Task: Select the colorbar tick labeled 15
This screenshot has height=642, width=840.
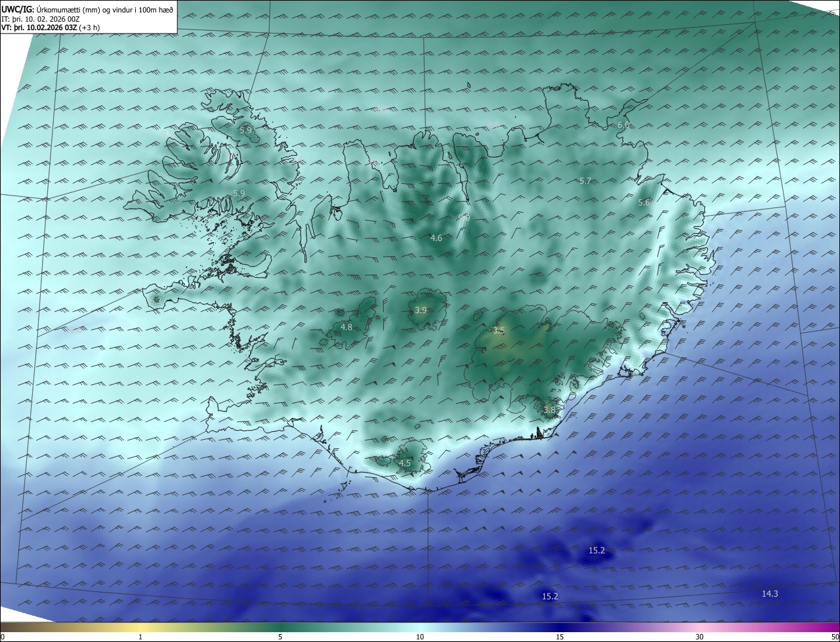Action: point(560,637)
